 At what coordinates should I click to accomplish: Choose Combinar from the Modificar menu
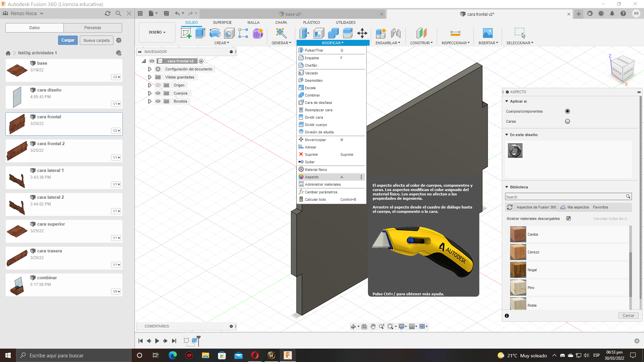pos(312,95)
